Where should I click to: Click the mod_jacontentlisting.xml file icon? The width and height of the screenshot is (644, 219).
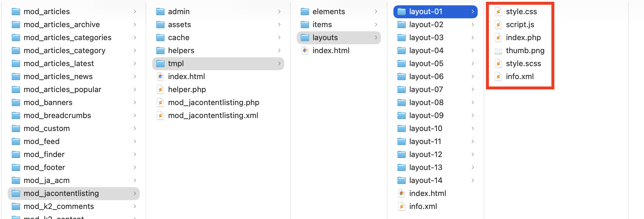[160, 115]
